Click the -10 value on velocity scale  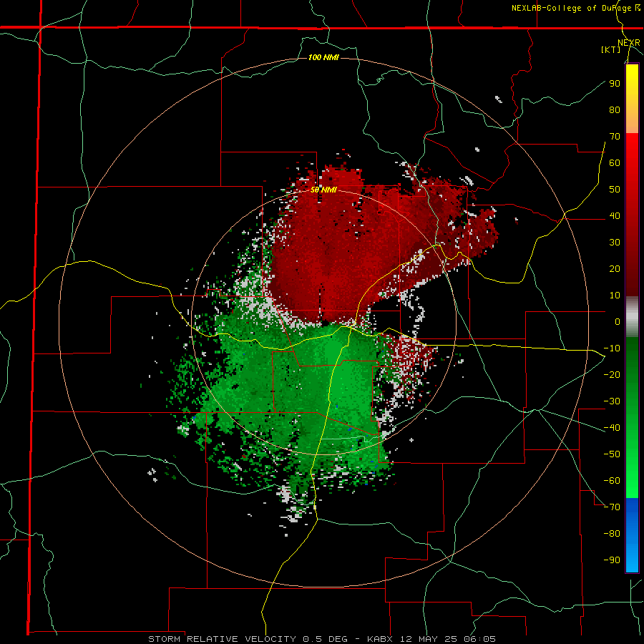(x=612, y=348)
